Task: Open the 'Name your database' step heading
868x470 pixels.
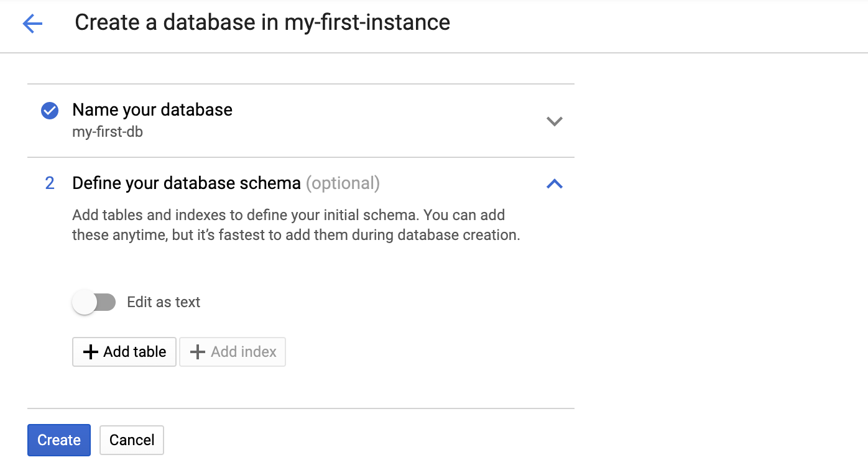Action: tap(152, 110)
